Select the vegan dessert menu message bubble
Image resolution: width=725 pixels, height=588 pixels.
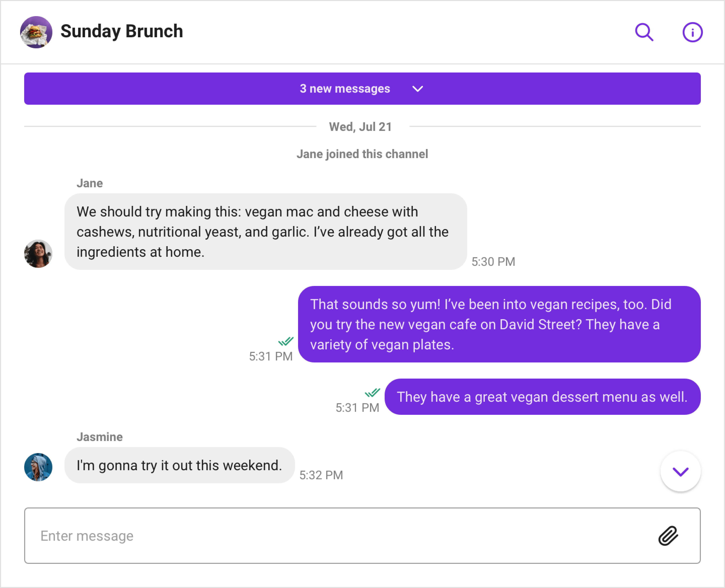542,397
